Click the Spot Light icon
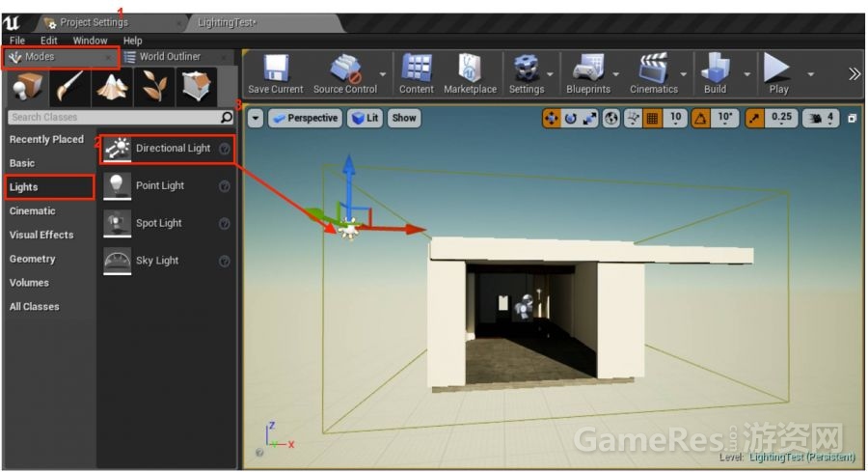 (117, 223)
